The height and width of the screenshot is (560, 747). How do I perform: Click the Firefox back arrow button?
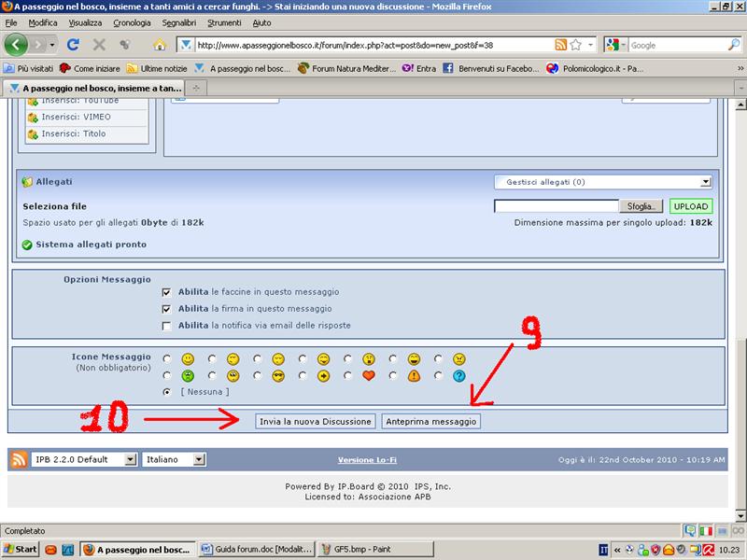click(16, 44)
